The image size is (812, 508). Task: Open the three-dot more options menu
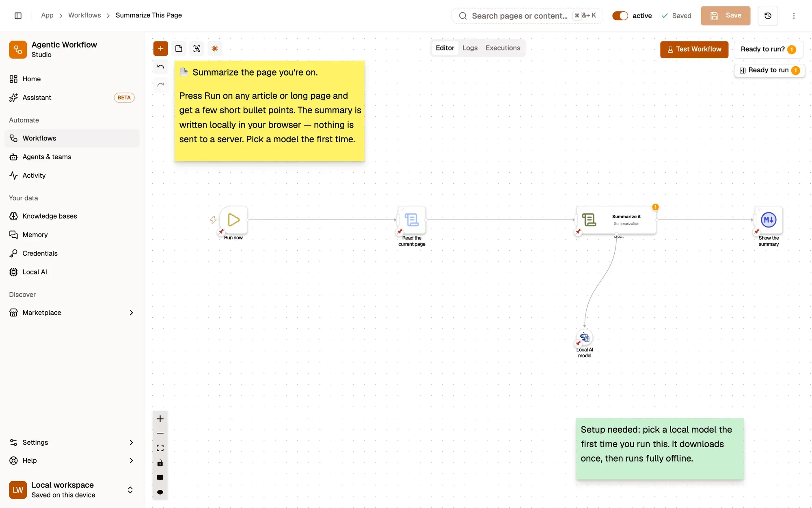[x=794, y=16]
